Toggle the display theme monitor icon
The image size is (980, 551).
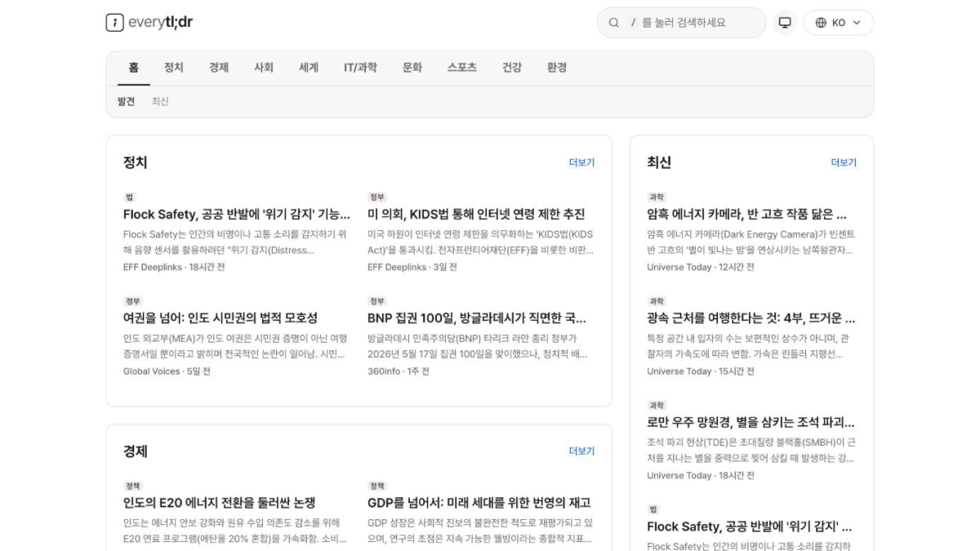[785, 23]
